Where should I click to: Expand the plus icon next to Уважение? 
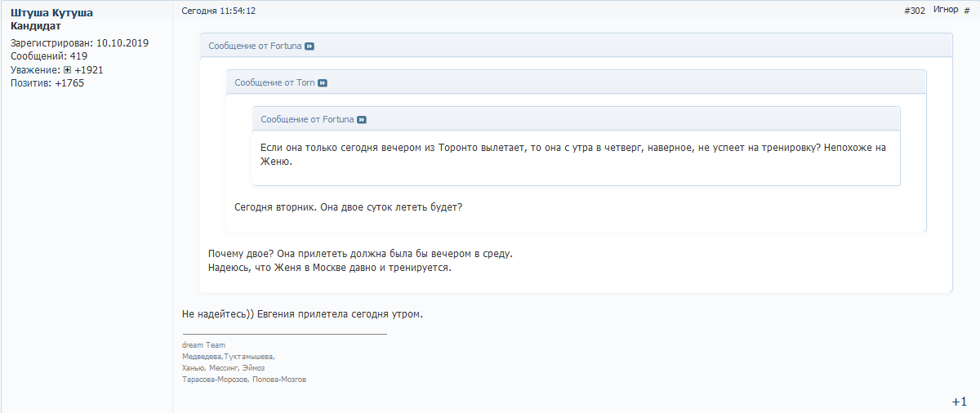tap(67, 70)
